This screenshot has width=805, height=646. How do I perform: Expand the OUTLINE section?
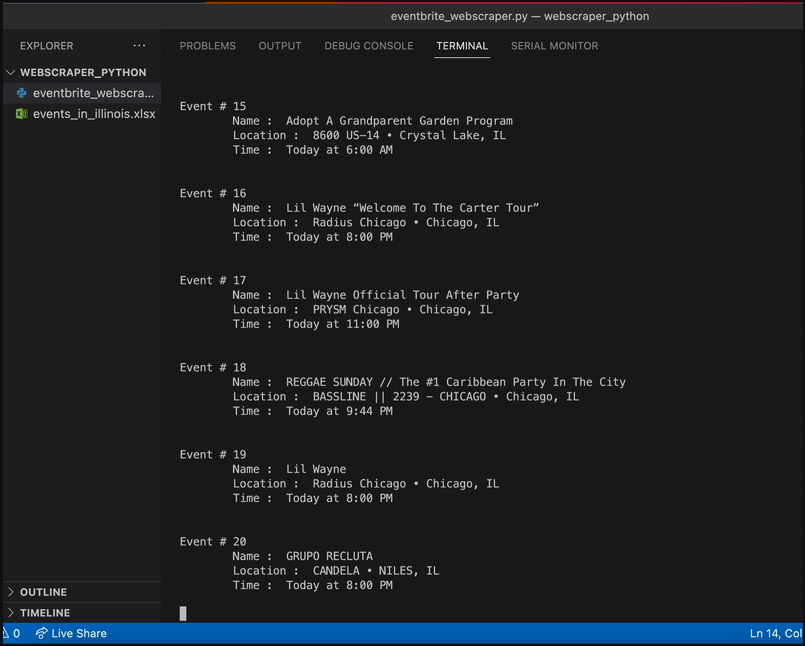(11, 592)
